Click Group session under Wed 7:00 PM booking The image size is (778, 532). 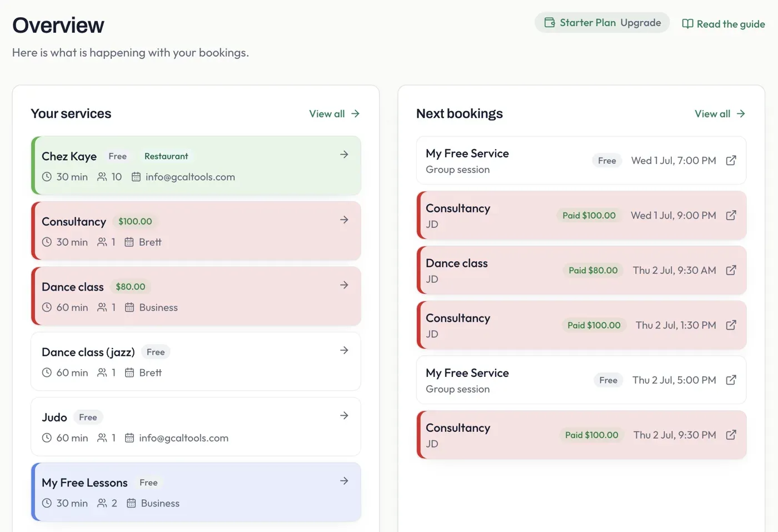(x=458, y=170)
